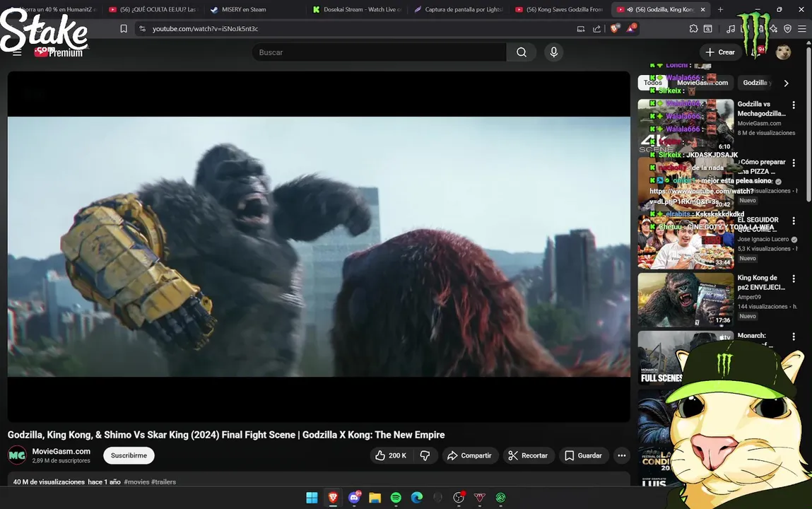The height and width of the screenshot is (509, 812).
Task: Click the Brave icon in the taskbar
Action: pos(333,498)
